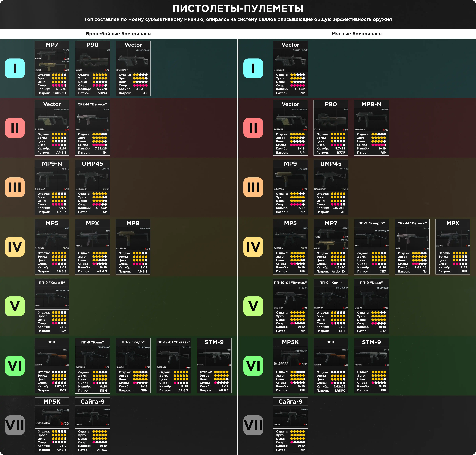
Task: Open the ПП-9 "Кедр Б" image with ПБМ ammo
Action: [52, 298]
